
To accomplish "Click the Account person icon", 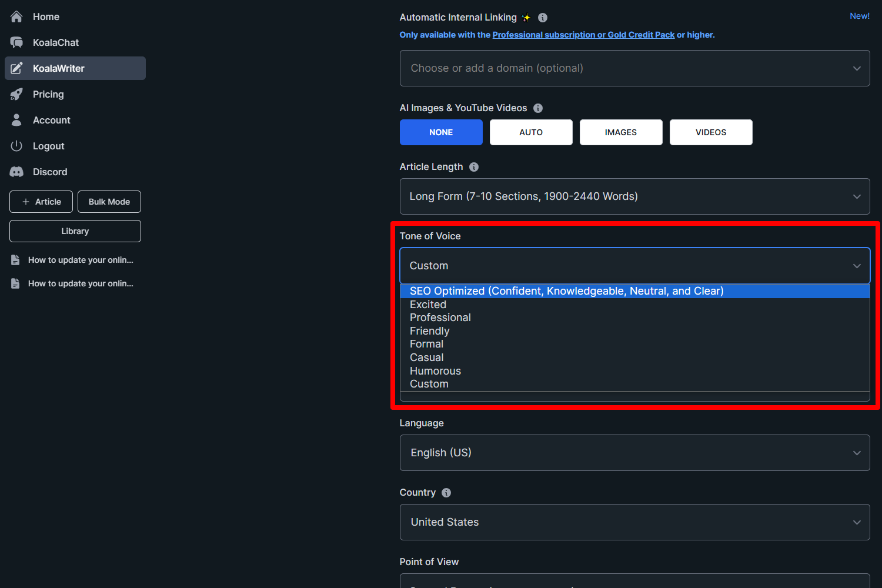I will 16,120.
